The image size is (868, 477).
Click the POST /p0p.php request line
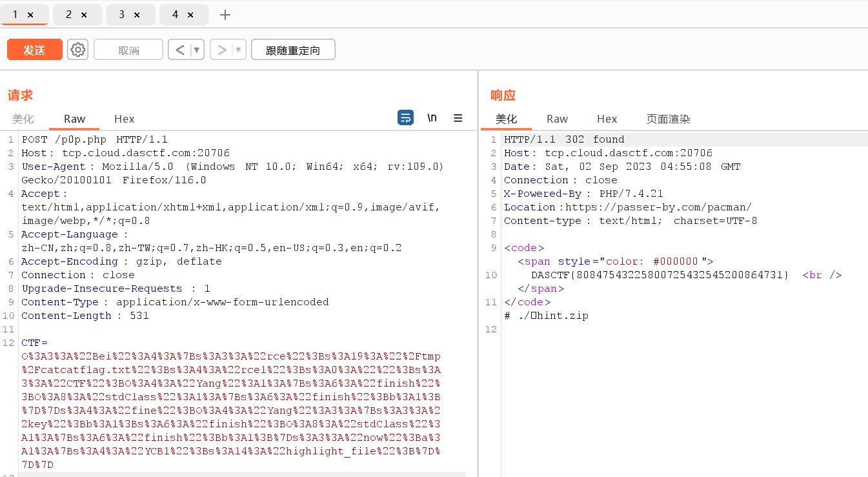[95, 139]
